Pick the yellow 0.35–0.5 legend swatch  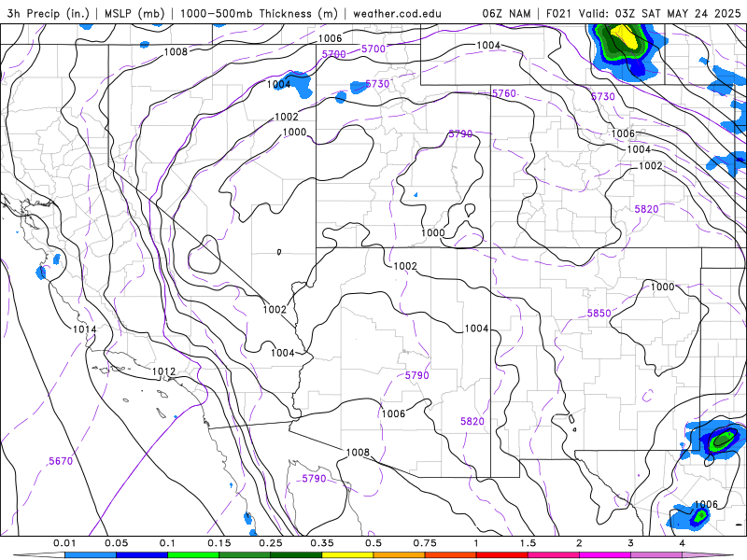347,555
